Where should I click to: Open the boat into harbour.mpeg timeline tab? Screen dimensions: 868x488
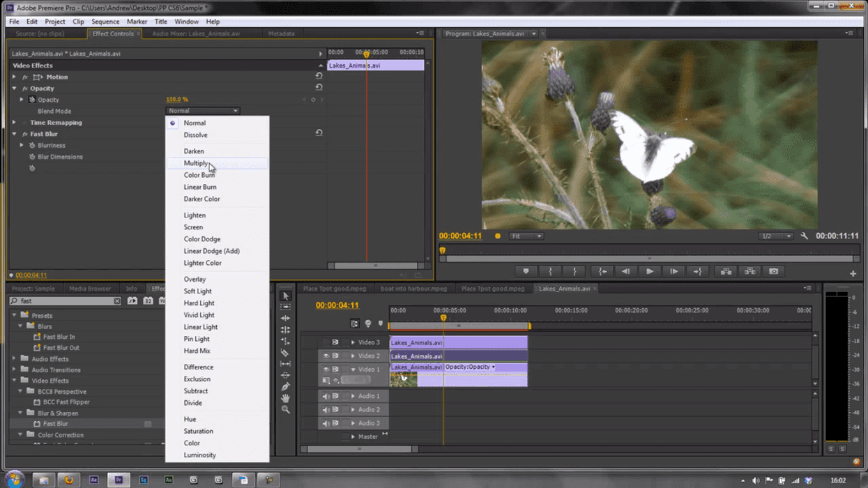click(x=413, y=289)
